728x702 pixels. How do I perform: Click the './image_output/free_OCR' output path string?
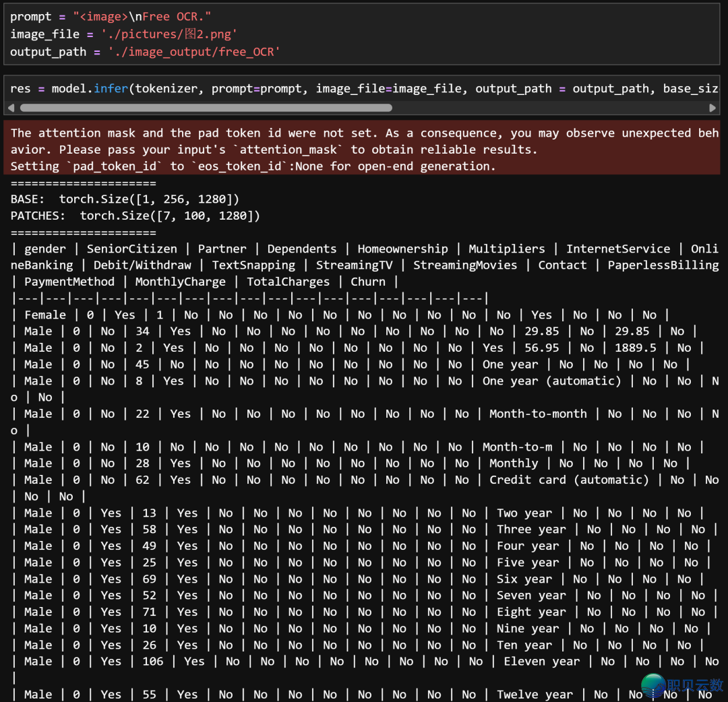click(x=193, y=51)
